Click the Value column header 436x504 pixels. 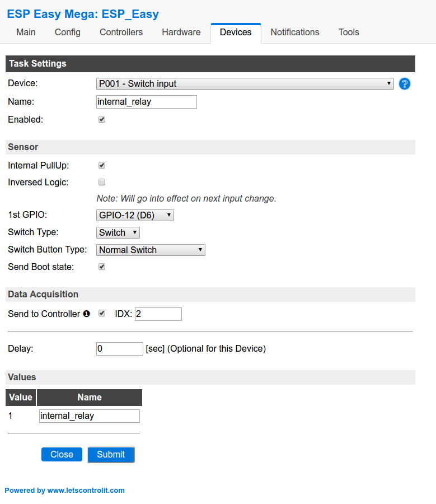point(21,397)
